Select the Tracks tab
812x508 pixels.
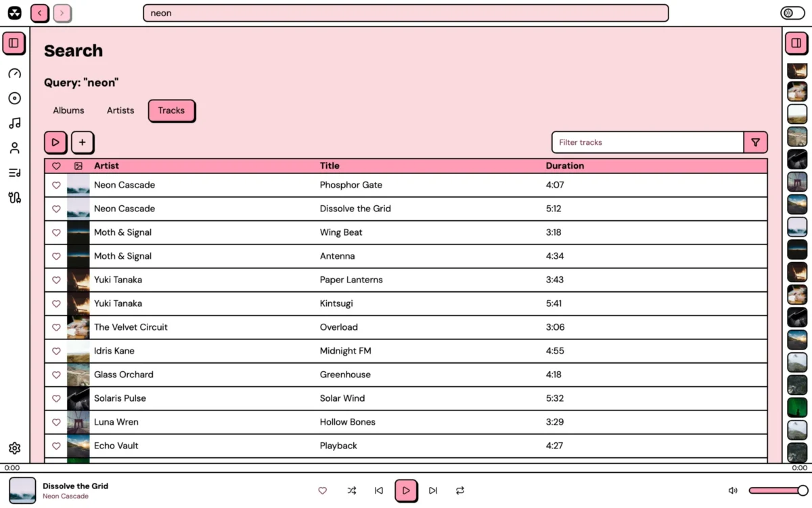pyautogui.click(x=171, y=110)
